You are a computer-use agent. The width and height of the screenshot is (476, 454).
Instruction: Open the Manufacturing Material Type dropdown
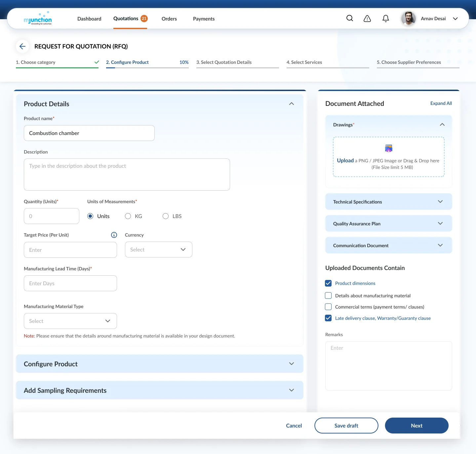[x=70, y=321]
